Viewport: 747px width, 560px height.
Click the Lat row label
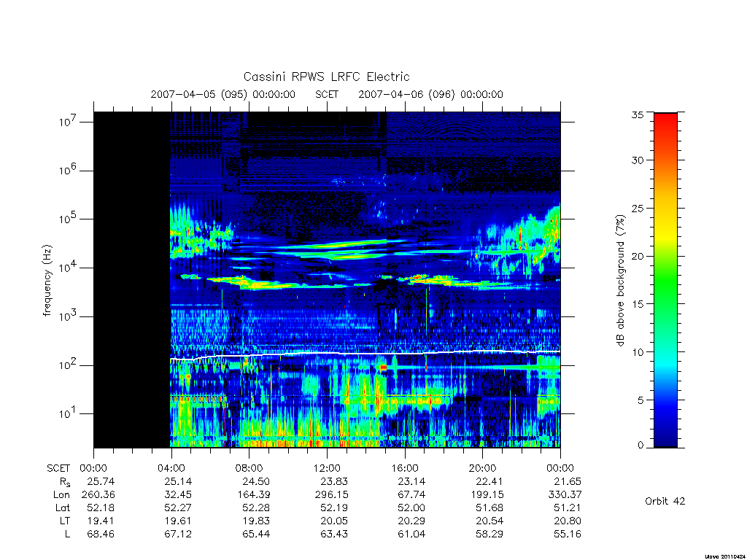(63, 507)
